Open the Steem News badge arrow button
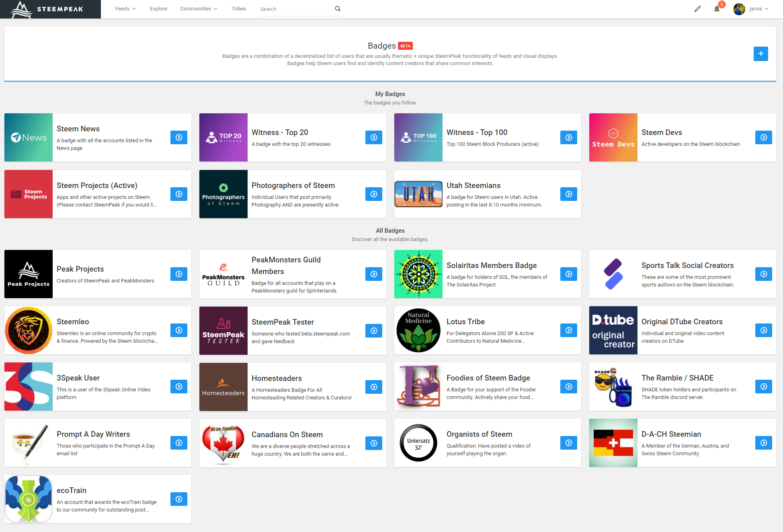 point(179,137)
